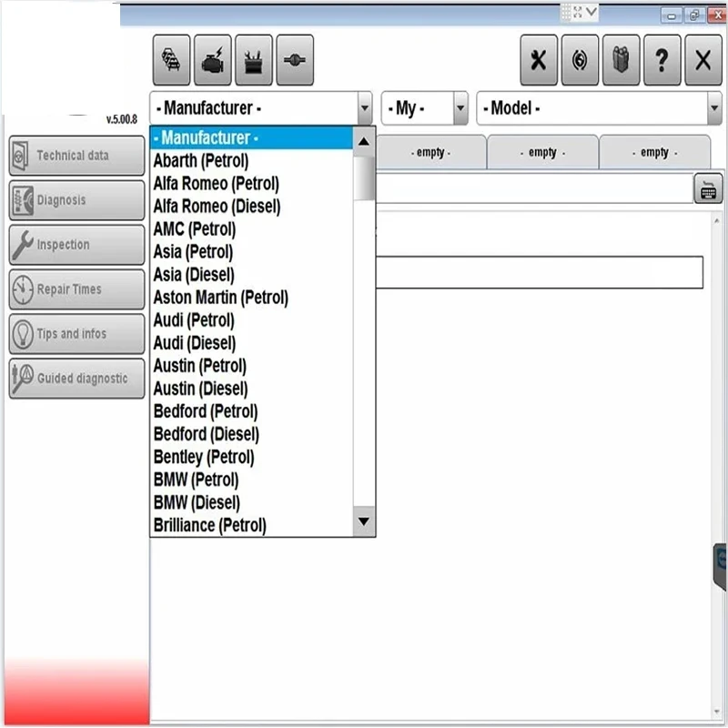The height and width of the screenshot is (728, 728).
Task: Select Brilliance (Petrol)
Action: coord(251,525)
